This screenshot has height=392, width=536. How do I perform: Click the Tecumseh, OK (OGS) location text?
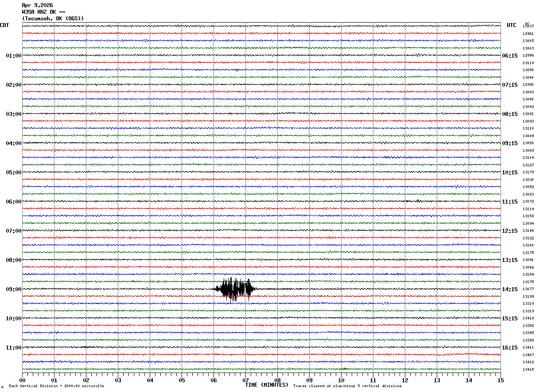53,19
